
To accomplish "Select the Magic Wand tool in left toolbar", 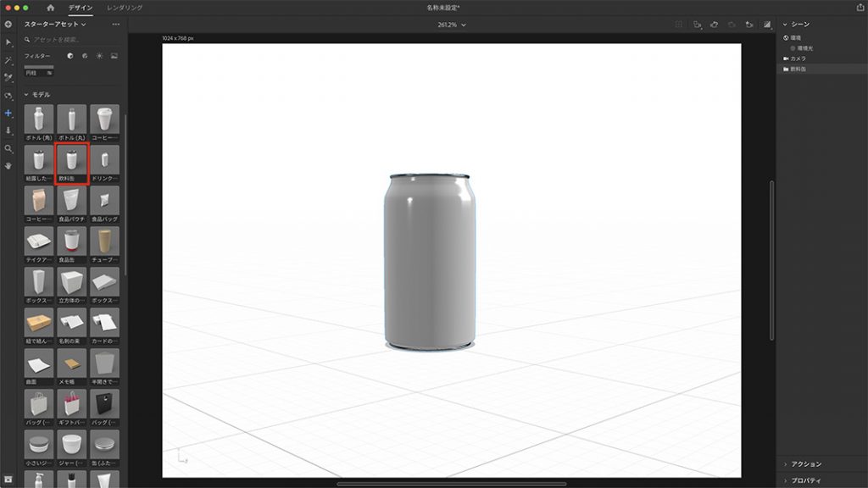I will point(8,60).
